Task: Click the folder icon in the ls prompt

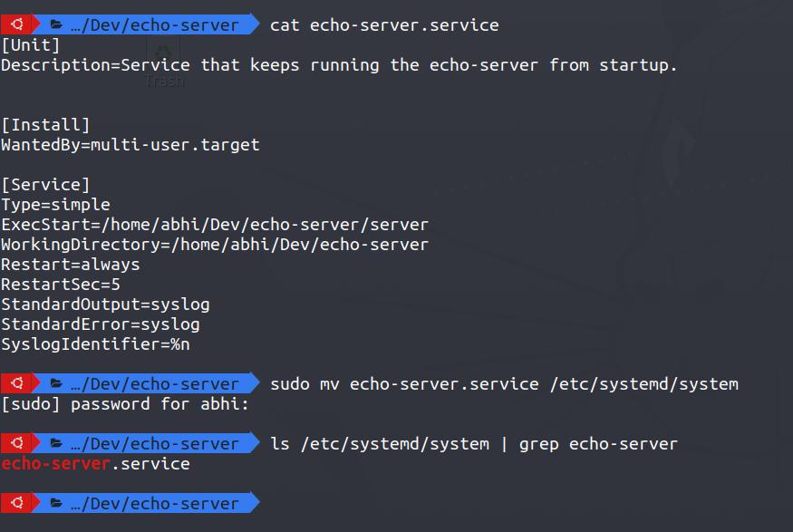Action: (56, 443)
